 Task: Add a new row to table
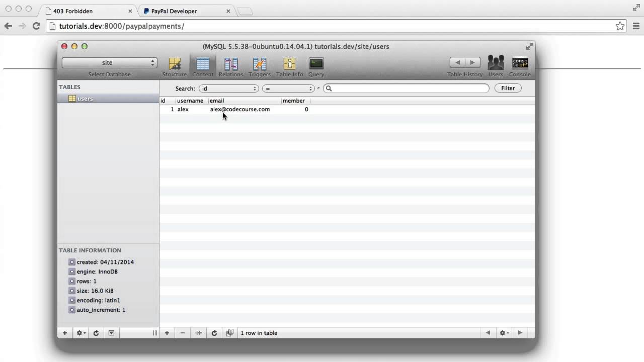pyautogui.click(x=167, y=333)
